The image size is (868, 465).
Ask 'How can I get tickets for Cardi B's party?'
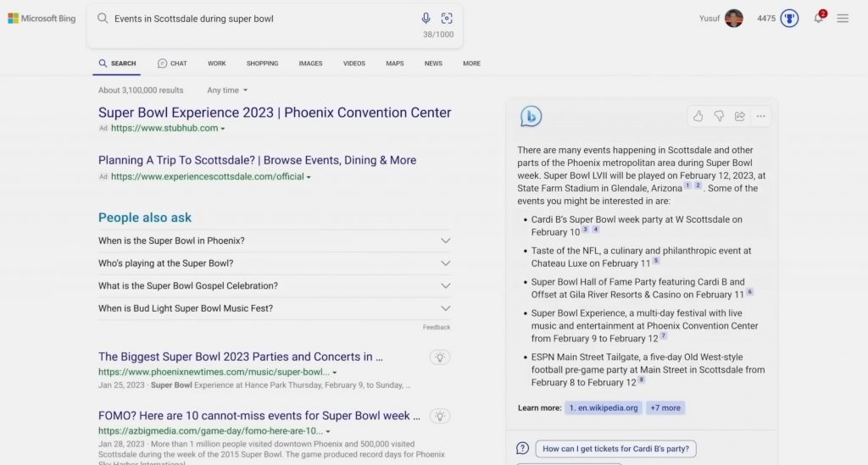(615, 449)
